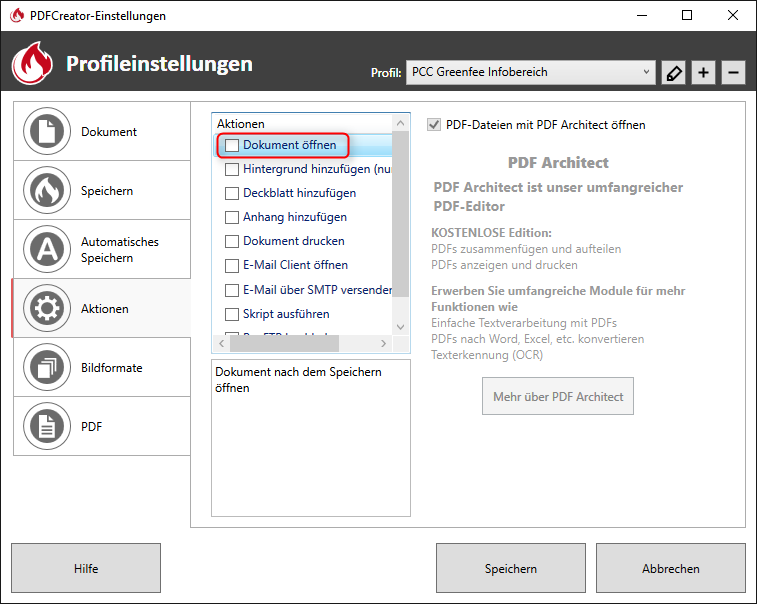
Task: Select the Aktionen tab
Action: (102, 308)
